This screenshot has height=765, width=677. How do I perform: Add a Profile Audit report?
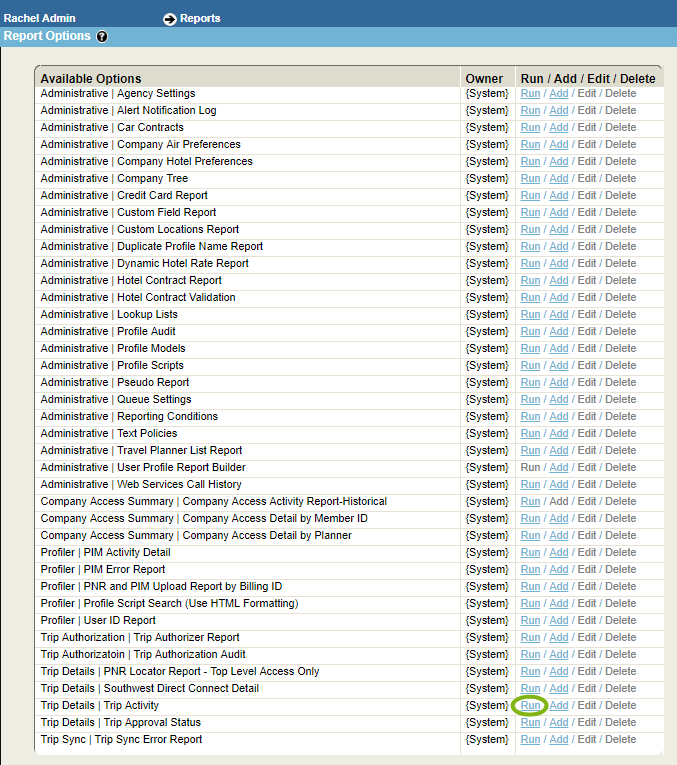point(559,331)
